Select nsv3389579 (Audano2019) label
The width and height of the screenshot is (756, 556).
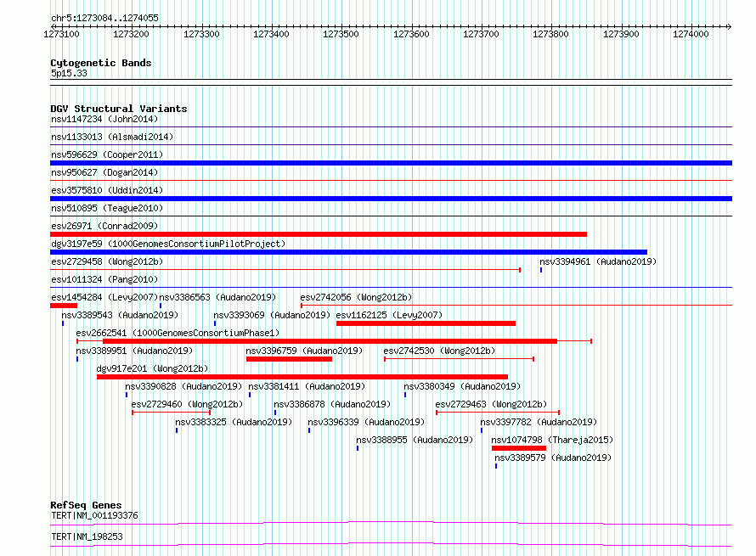[x=553, y=458]
